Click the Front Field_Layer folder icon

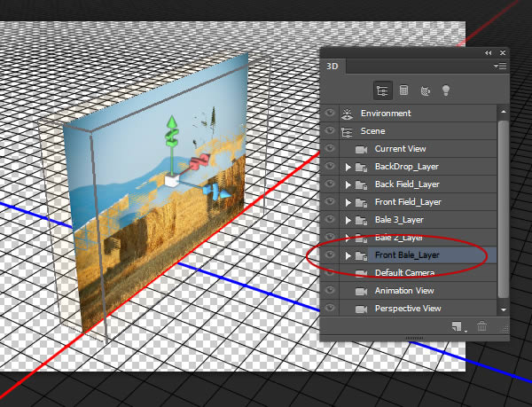tap(362, 203)
